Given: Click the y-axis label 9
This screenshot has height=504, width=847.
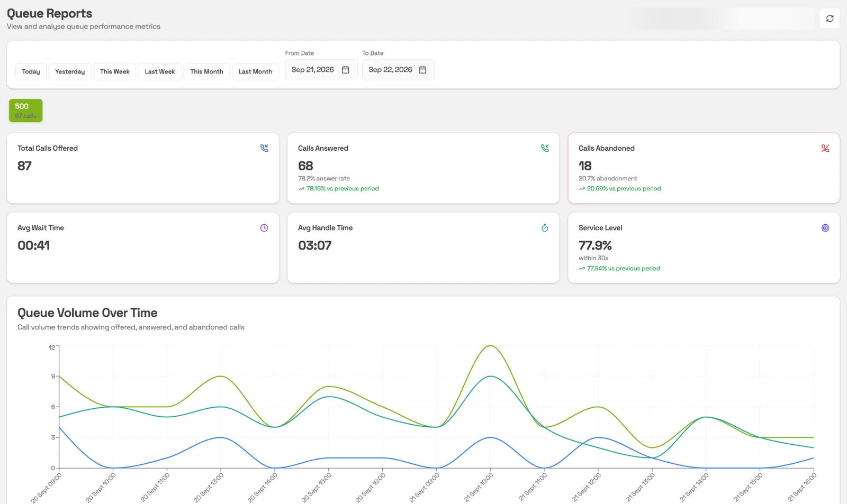Looking at the screenshot, I should pos(53,376).
